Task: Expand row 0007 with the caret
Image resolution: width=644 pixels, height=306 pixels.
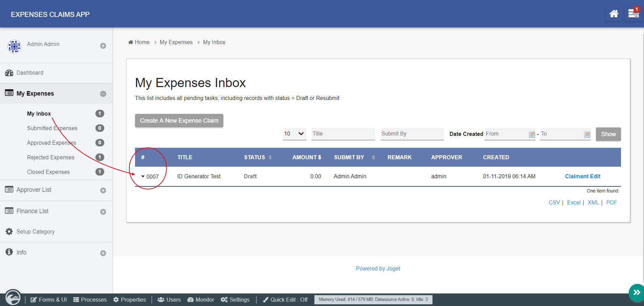Action: pyautogui.click(x=143, y=176)
